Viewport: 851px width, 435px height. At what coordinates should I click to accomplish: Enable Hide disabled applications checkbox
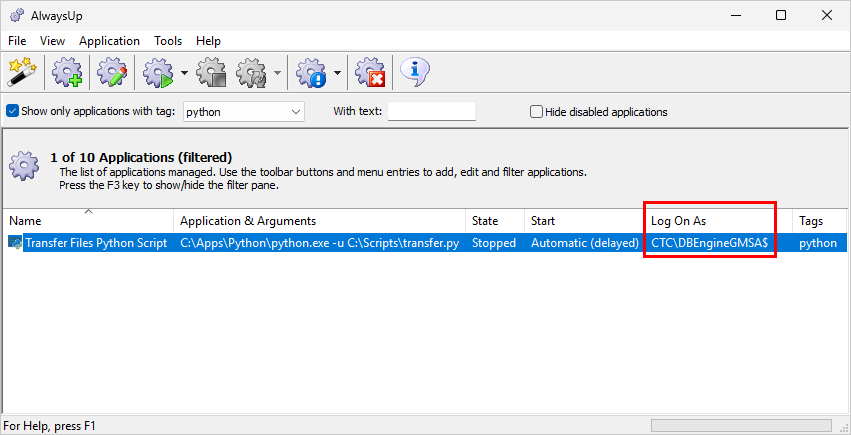[537, 112]
